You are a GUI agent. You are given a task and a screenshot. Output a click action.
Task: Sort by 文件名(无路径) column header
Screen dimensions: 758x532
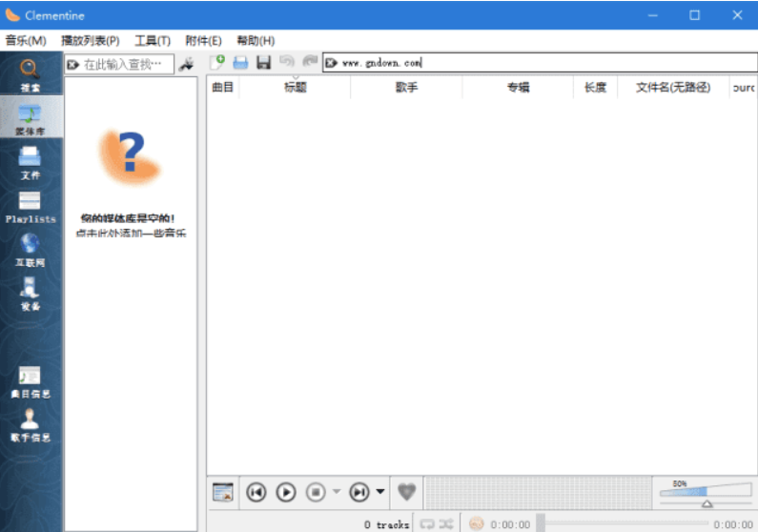pos(673,88)
